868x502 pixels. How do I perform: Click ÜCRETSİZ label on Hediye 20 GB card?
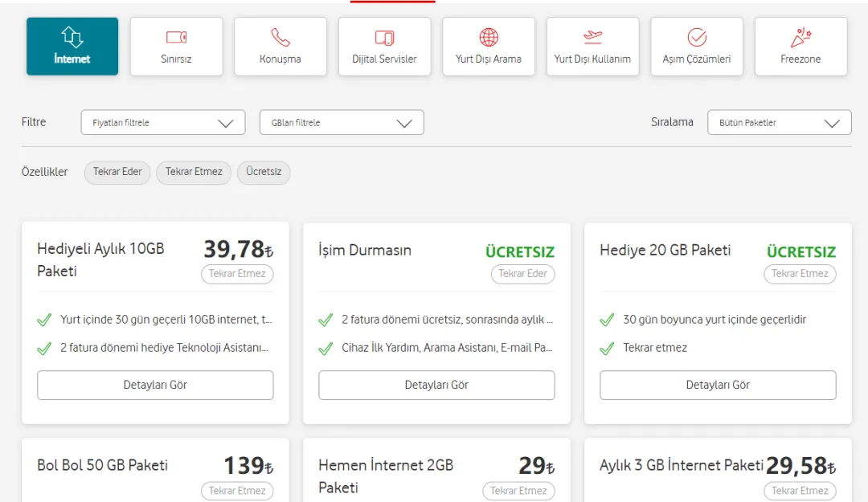point(801,252)
